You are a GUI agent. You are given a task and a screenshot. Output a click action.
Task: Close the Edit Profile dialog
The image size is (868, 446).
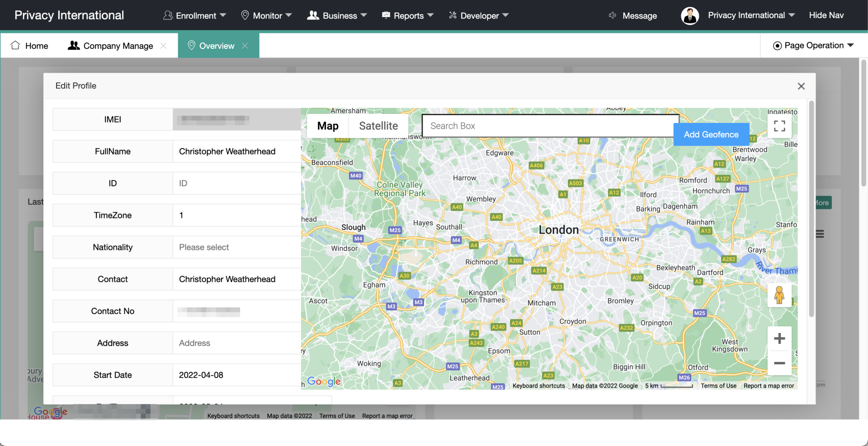(801, 86)
